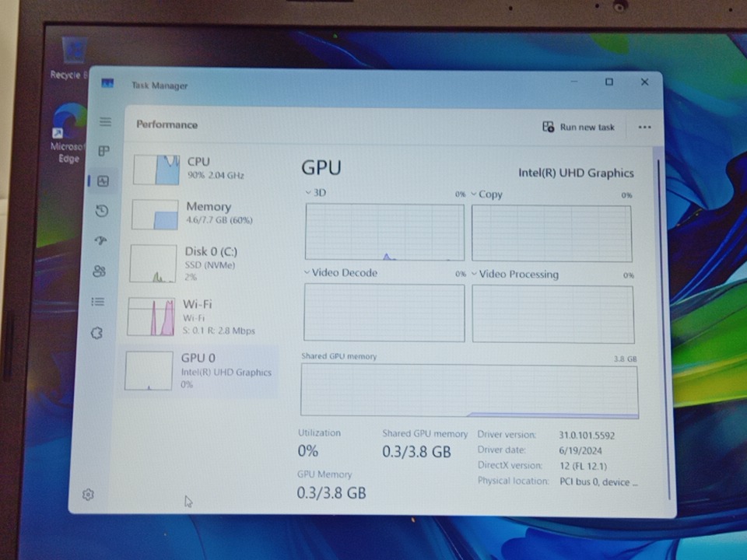Open the App history icon in sidebar
The height and width of the screenshot is (560, 747).
(x=101, y=211)
